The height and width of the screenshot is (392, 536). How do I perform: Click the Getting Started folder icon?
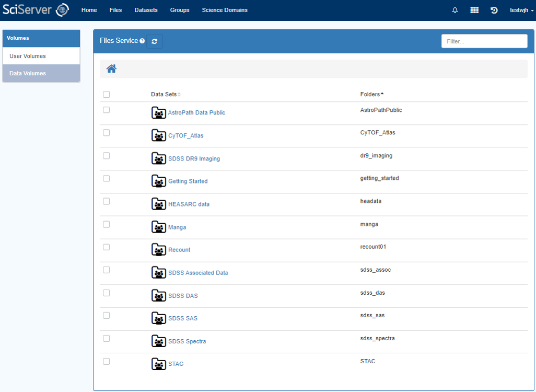[159, 181]
